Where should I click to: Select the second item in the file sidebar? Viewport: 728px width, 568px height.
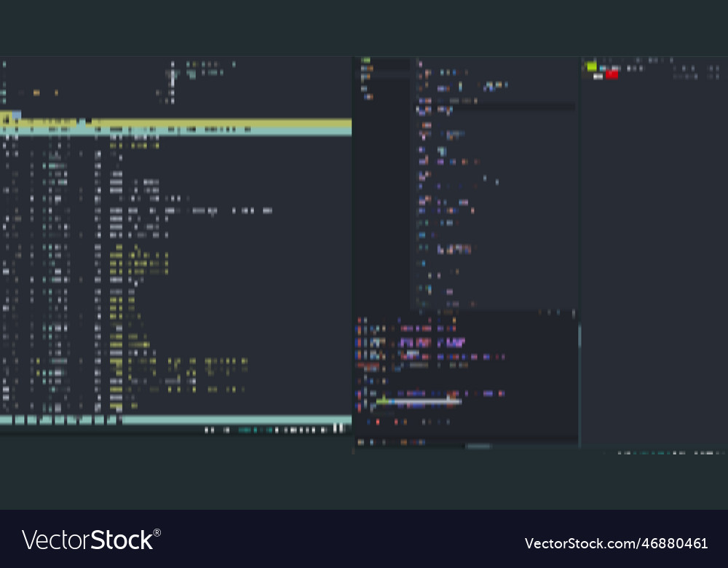(x=367, y=68)
